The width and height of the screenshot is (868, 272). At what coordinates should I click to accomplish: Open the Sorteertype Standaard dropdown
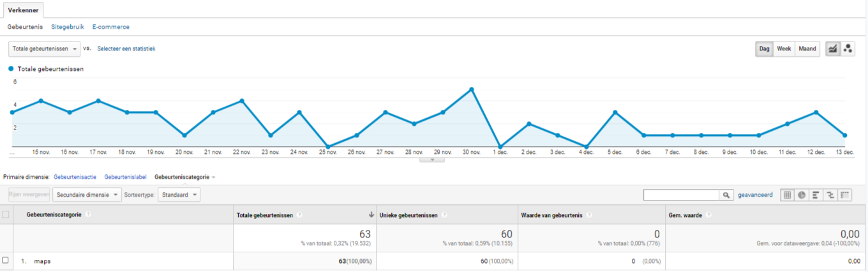tap(179, 195)
